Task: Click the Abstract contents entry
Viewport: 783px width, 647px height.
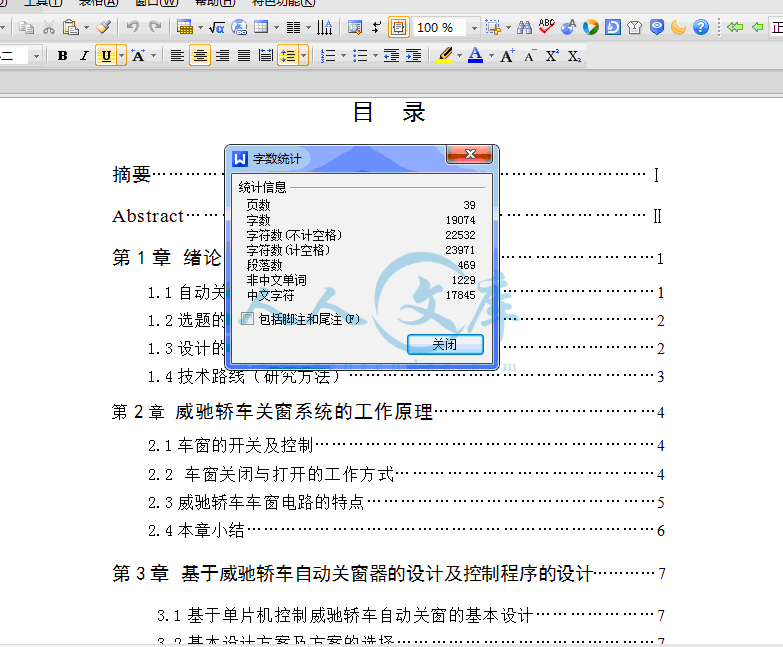Action: [148, 216]
